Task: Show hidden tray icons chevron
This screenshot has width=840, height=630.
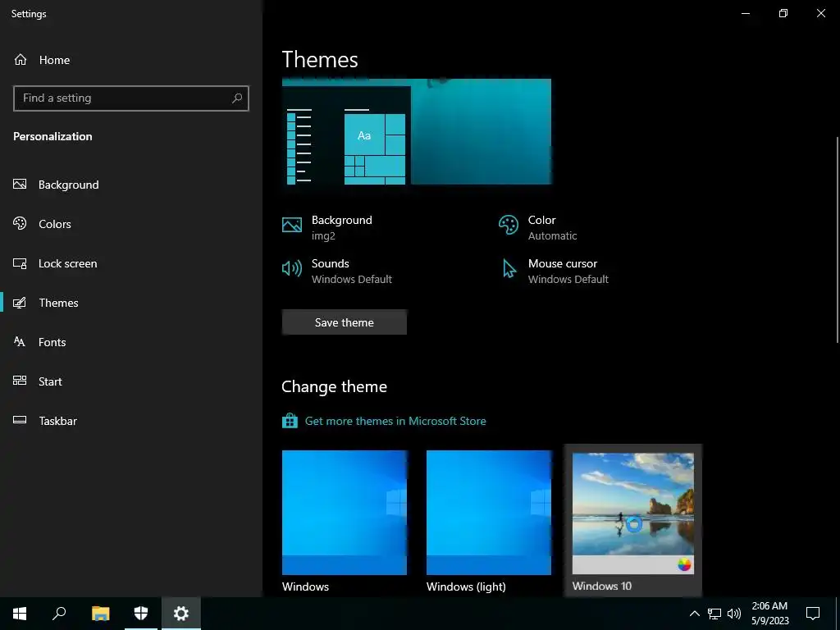Action: [694, 614]
